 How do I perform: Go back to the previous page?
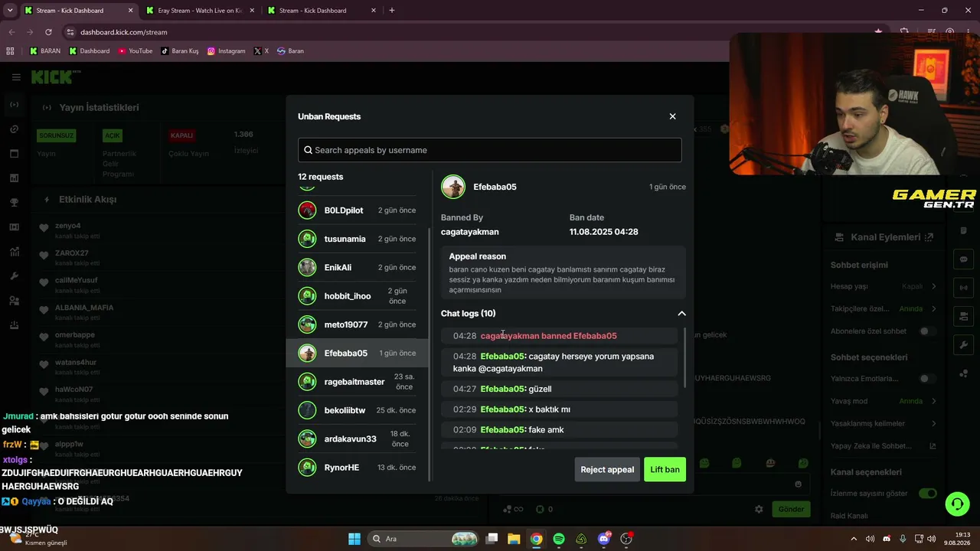pyautogui.click(x=11, y=32)
